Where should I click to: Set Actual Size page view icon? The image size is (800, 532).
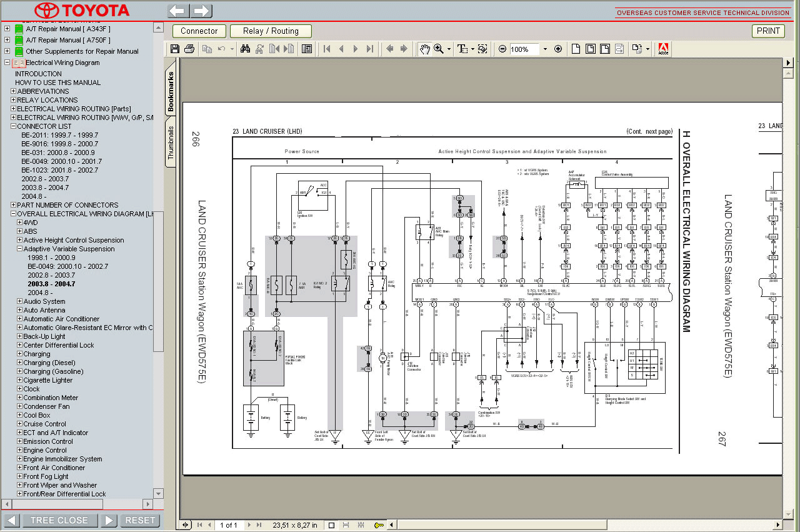(x=576, y=49)
